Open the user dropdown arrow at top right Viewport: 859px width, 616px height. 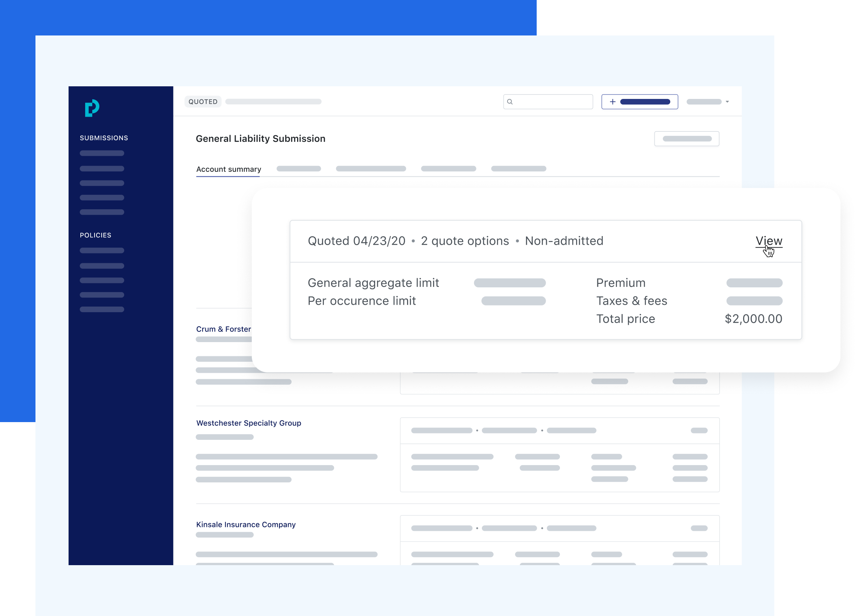tap(727, 102)
